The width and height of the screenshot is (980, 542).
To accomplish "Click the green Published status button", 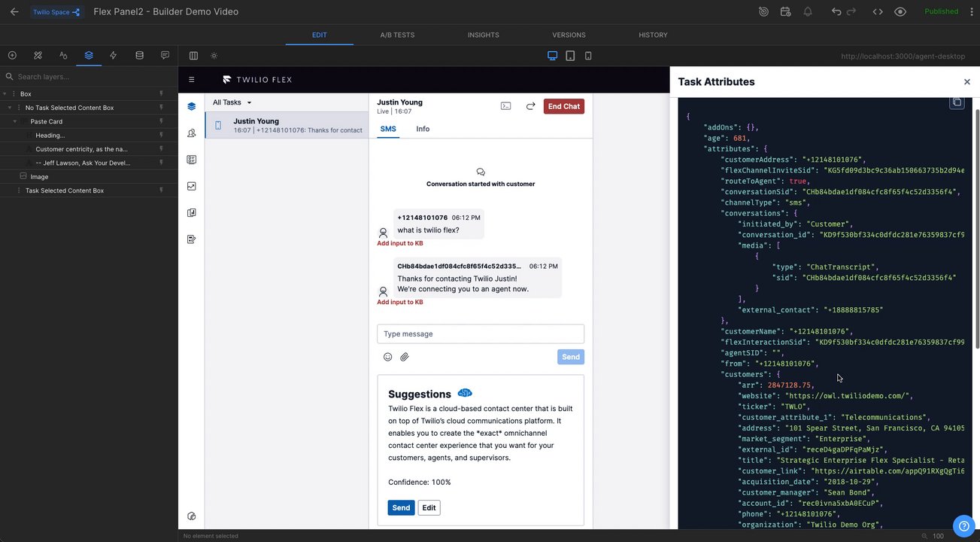I will 942,12.
